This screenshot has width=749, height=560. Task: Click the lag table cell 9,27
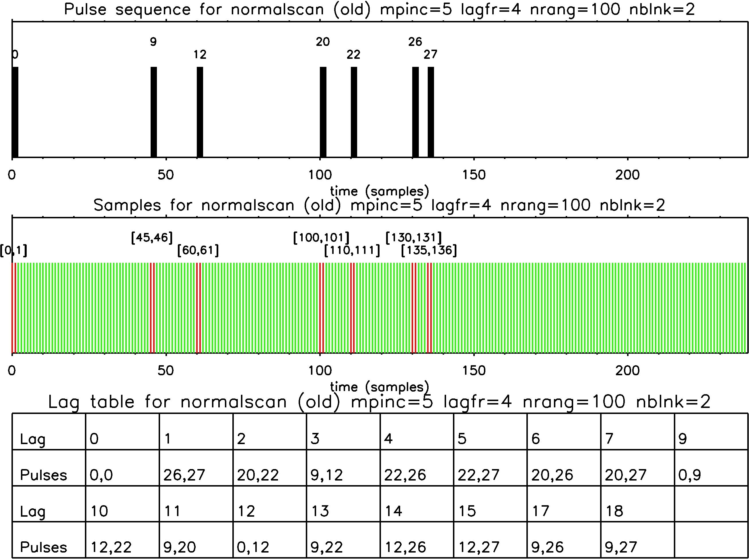point(621,547)
